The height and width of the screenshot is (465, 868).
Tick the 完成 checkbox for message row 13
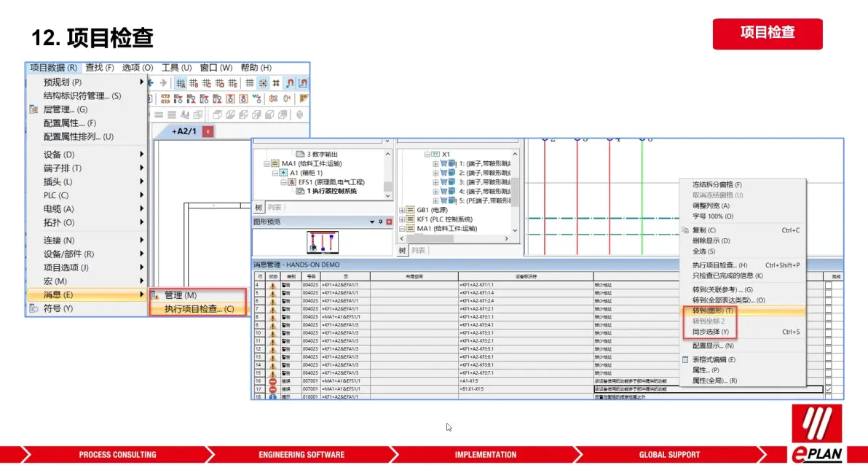(828, 356)
